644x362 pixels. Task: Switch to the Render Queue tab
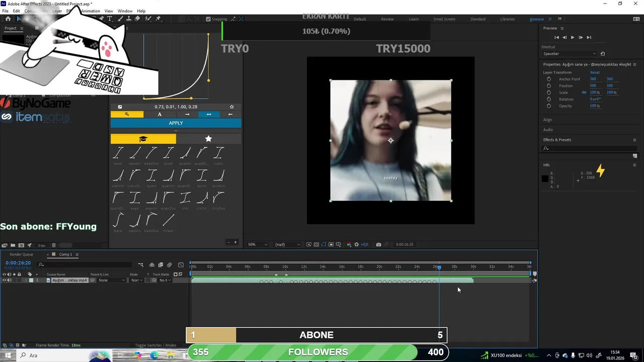point(21,254)
